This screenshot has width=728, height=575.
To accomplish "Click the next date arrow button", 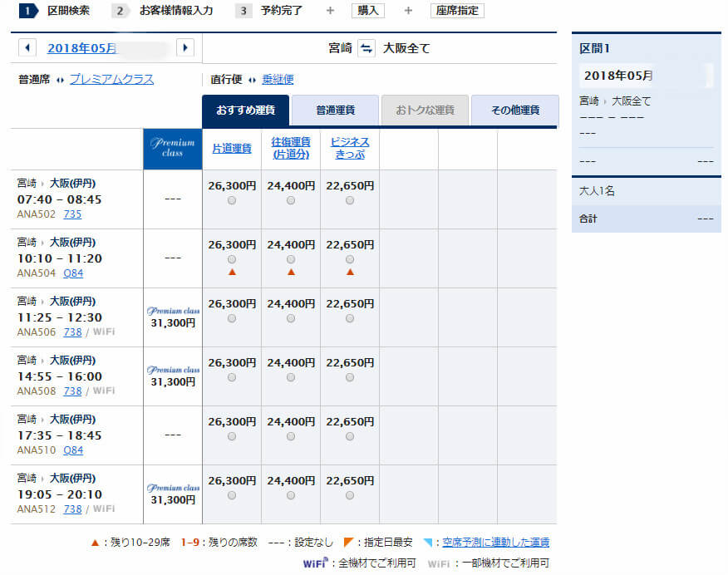I will [x=185, y=48].
